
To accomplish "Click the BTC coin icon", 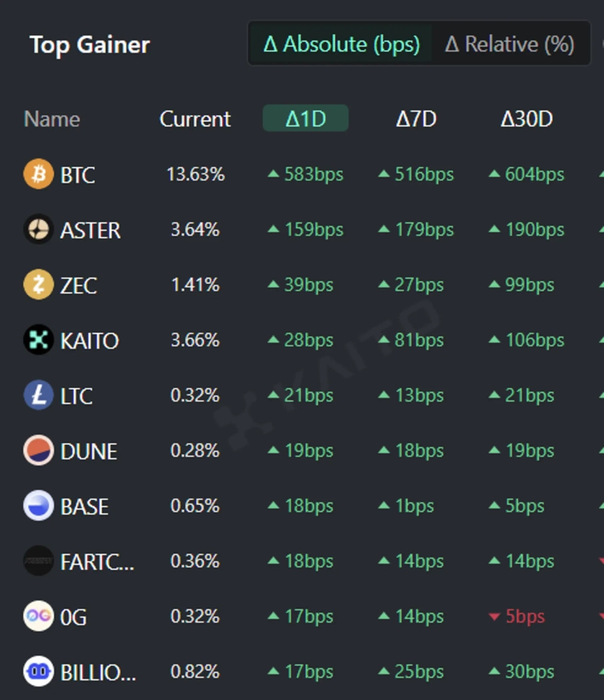I will point(39,174).
